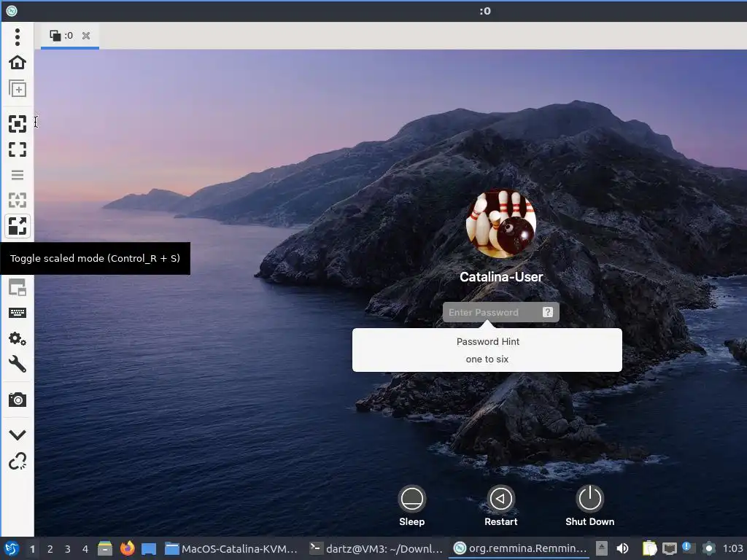Viewport: 747px width, 560px height.
Task: Switch to workspace 2
Action: [50, 549]
